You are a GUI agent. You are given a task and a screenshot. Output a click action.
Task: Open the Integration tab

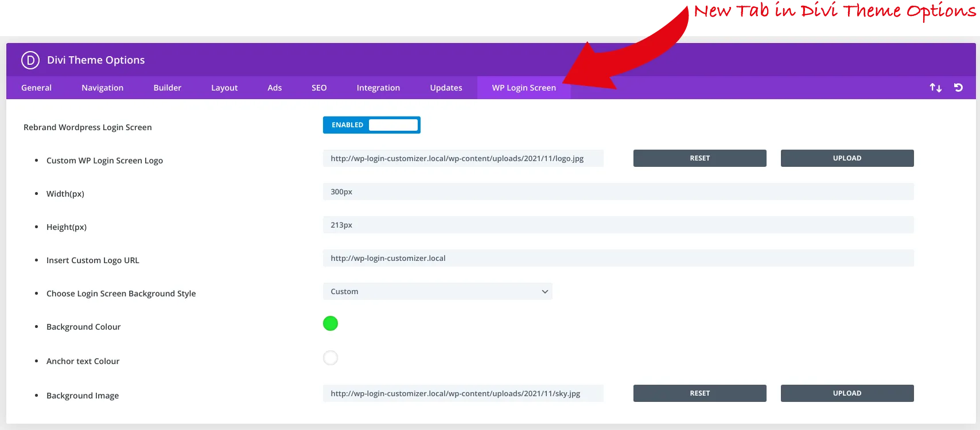(x=378, y=88)
